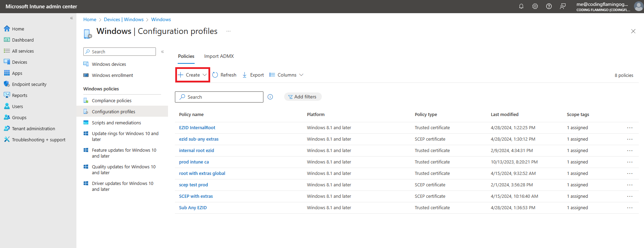Screen dimensions: 644x248
Task: Open the ezid sub-any extras policy
Action: pos(199,139)
